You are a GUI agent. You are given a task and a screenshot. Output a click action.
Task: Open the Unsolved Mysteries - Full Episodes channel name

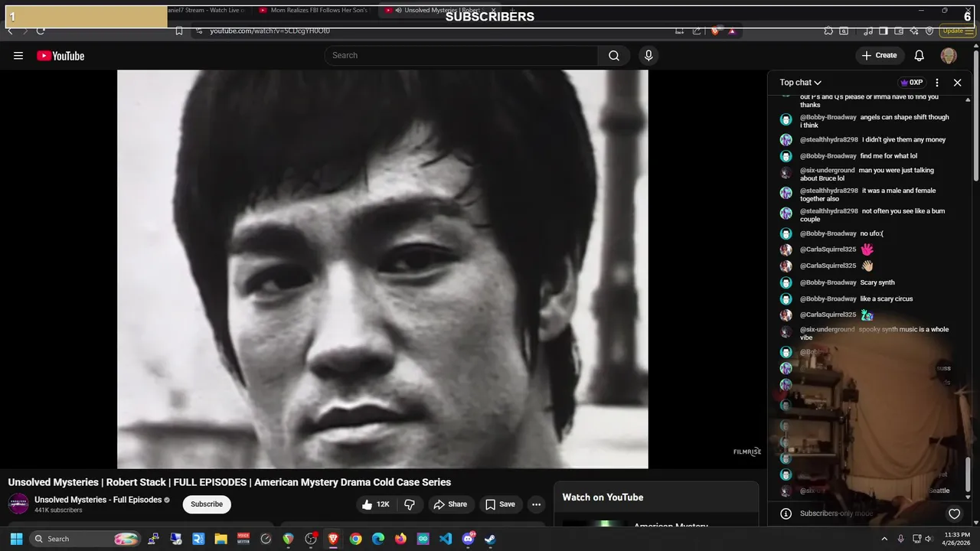(x=98, y=500)
